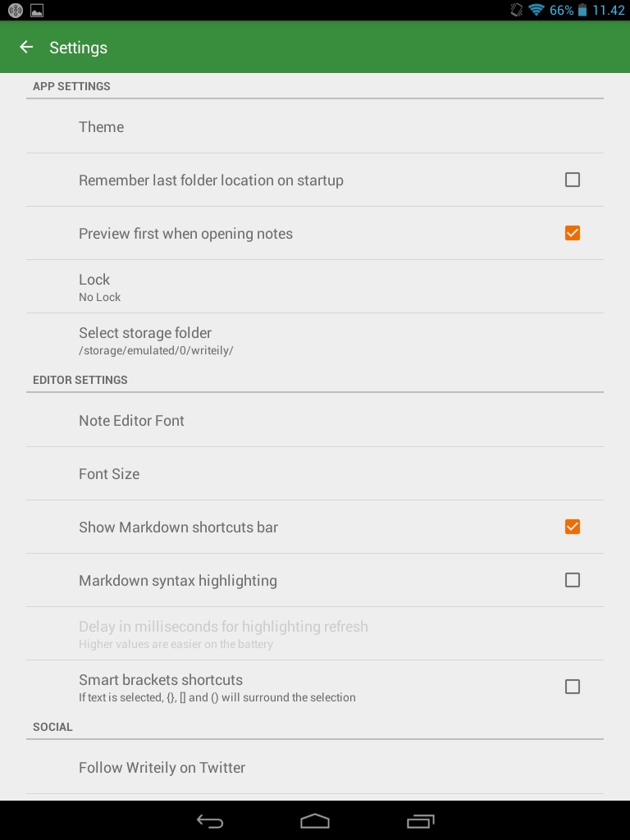Tap the circular notification icon in status bar

[x=16, y=10]
